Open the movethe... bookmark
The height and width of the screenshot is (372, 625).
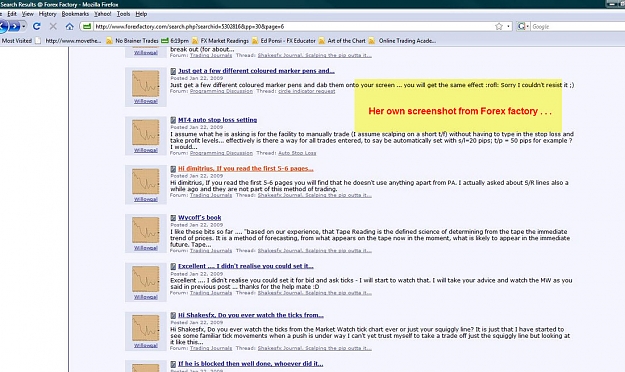point(68,41)
